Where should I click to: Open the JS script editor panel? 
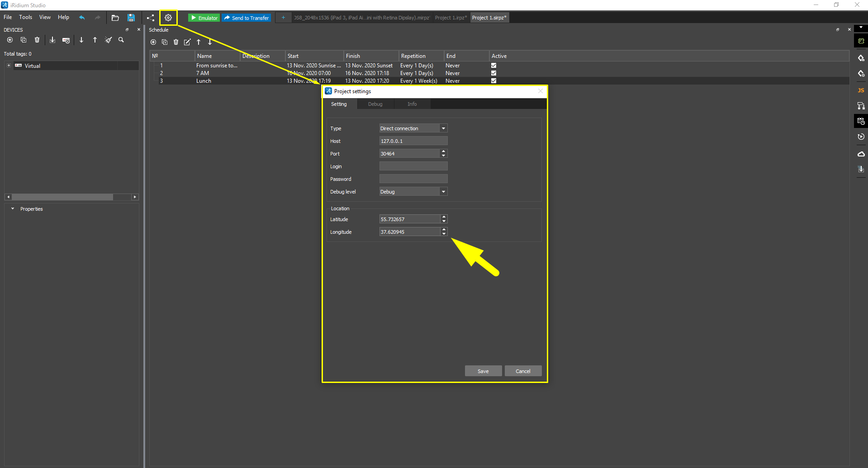click(861, 90)
